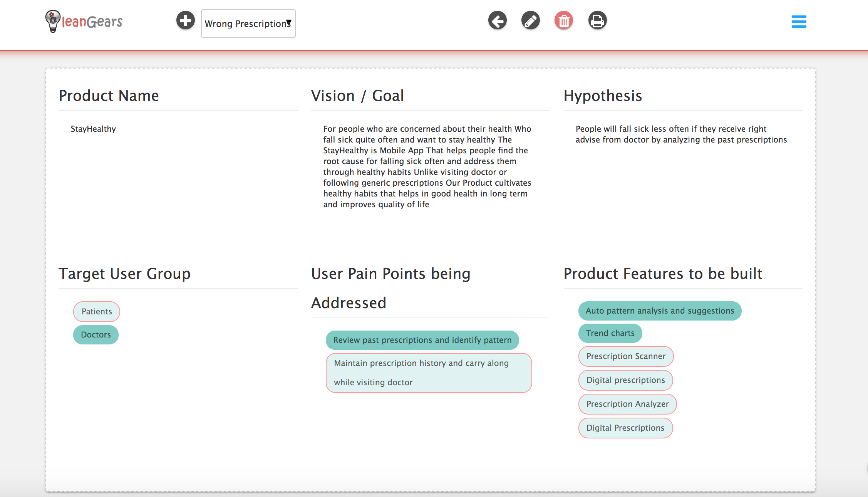868x497 pixels.
Task: Toggle the Patients user group tag
Action: [97, 311]
